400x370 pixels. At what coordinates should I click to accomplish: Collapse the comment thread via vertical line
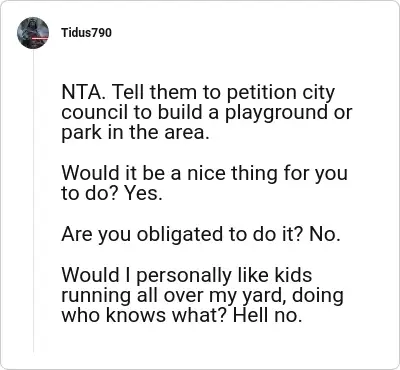tap(33, 201)
